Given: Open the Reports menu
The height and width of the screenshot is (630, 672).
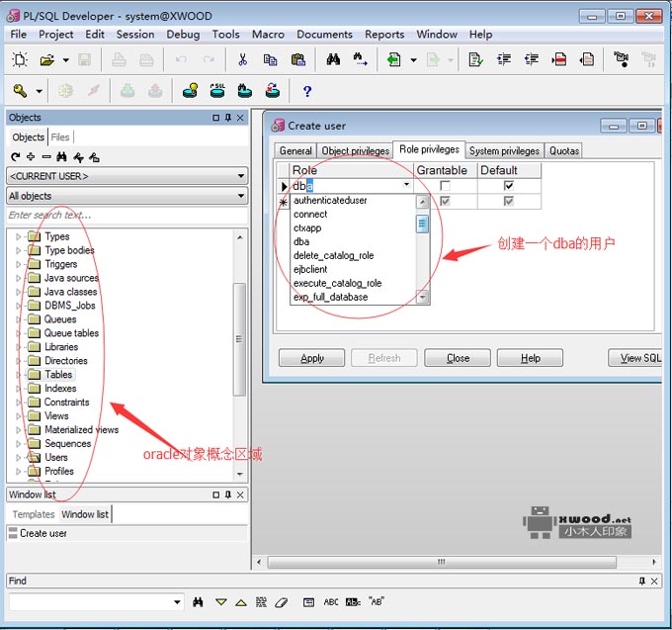Looking at the screenshot, I should tap(384, 35).
